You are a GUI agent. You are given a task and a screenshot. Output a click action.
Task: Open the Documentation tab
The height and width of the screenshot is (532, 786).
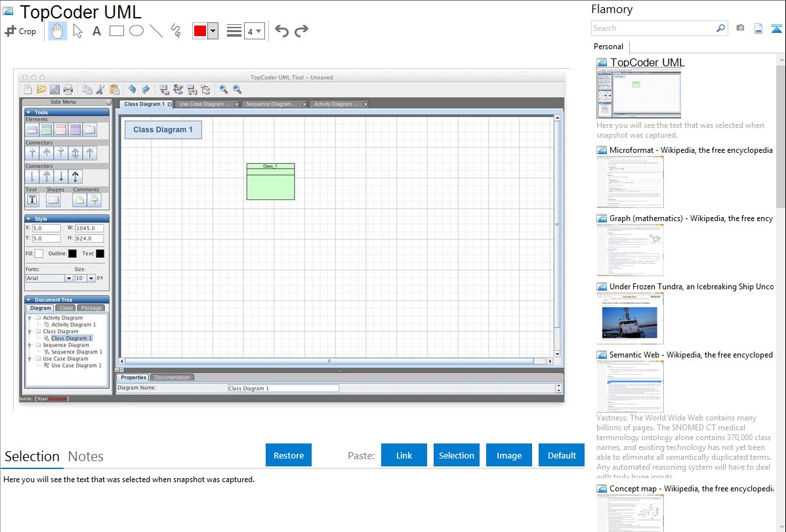(172, 378)
